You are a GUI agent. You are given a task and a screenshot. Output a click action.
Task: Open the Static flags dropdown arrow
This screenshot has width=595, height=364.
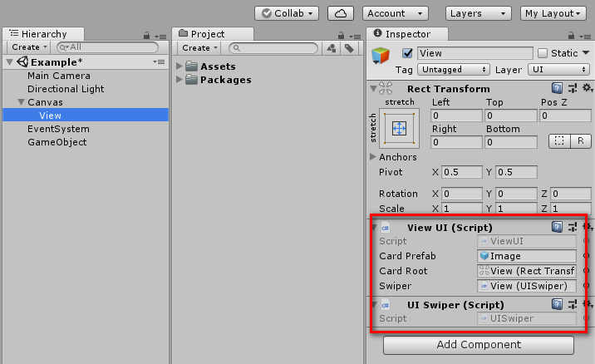pos(586,53)
